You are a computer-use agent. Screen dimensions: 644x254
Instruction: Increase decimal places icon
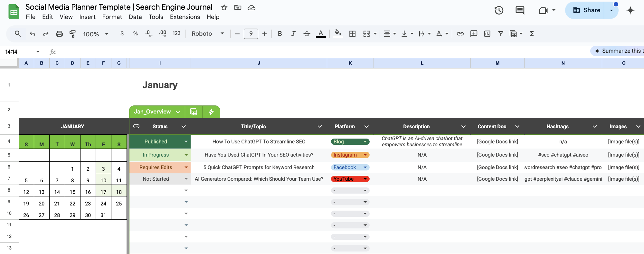click(163, 33)
